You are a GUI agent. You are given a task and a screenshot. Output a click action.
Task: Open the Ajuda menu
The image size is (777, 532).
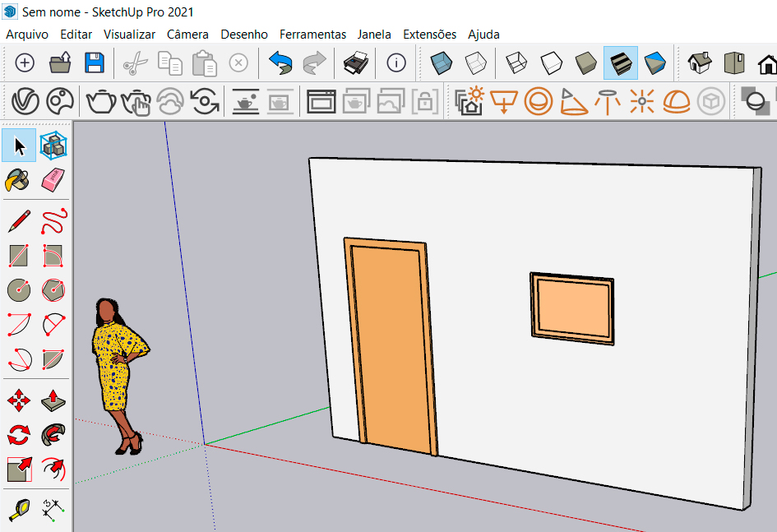483,35
